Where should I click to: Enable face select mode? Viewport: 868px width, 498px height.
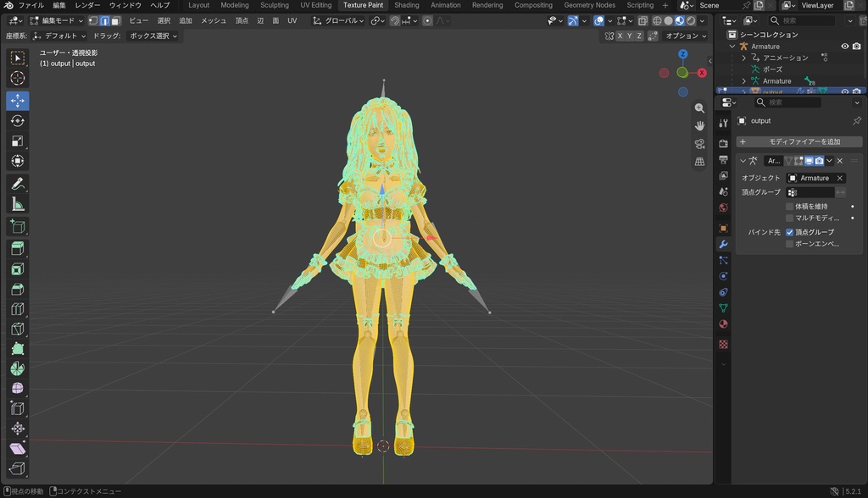[x=115, y=20]
